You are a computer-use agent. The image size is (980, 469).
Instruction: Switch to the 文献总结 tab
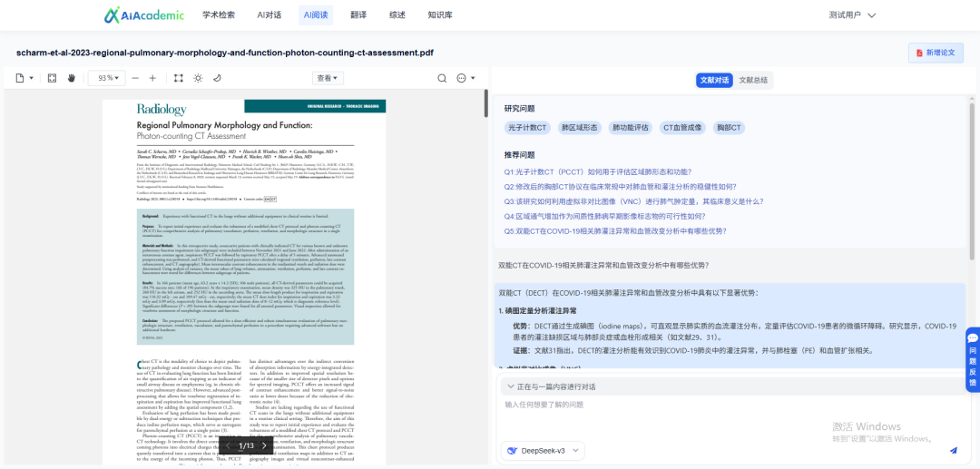point(753,80)
